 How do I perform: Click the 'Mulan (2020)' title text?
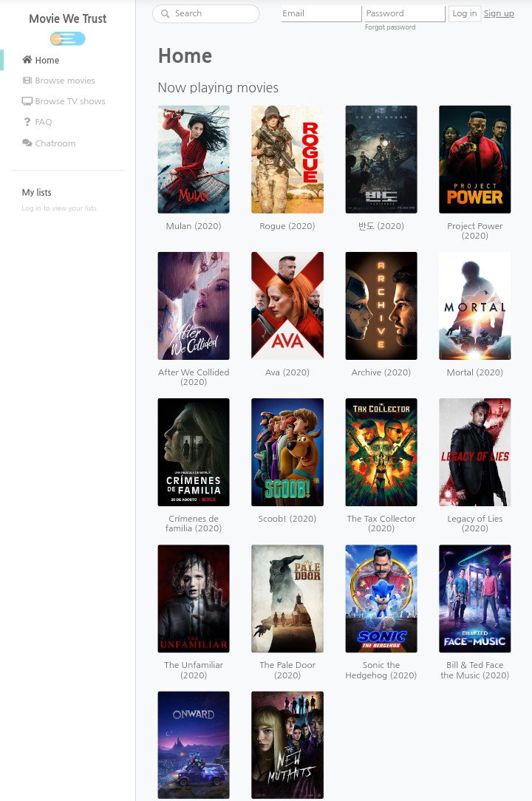pyautogui.click(x=194, y=226)
